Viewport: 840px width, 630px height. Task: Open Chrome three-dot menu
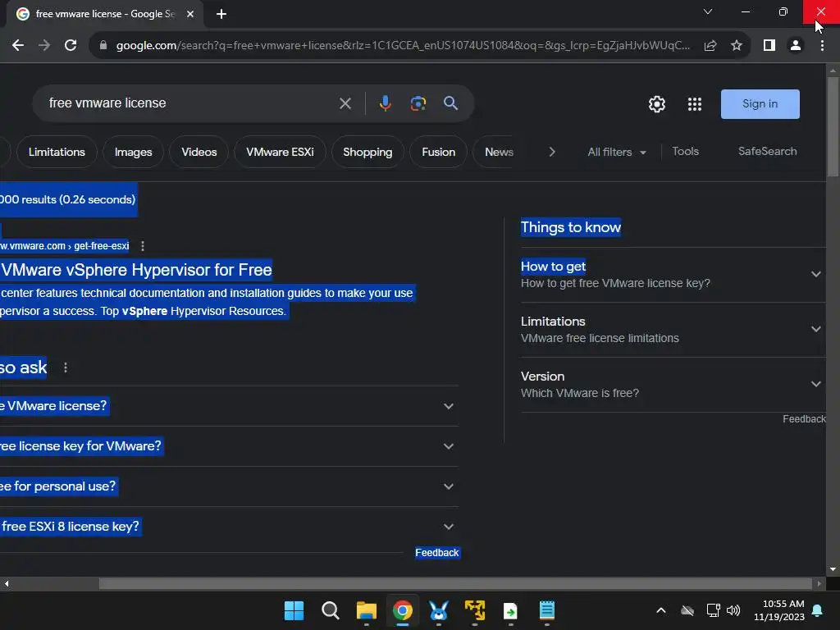822,46
